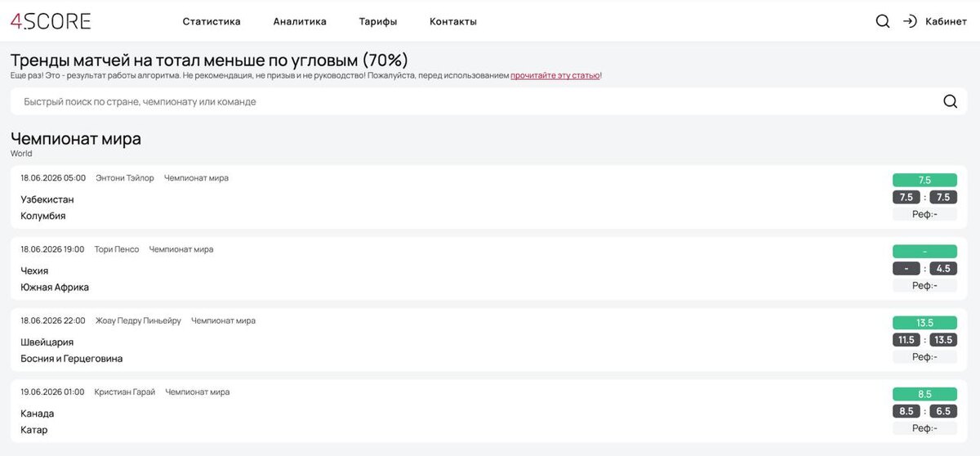Click referee name Жоау Педру Пиньейру
The width and height of the screenshot is (980, 456).
pyautogui.click(x=139, y=320)
